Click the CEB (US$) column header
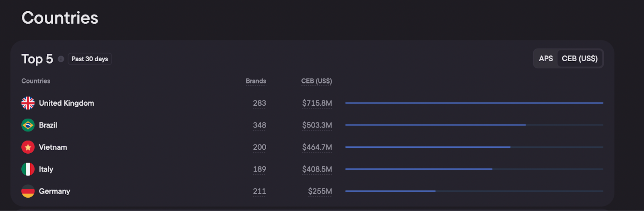This screenshot has width=644, height=211. click(316, 81)
